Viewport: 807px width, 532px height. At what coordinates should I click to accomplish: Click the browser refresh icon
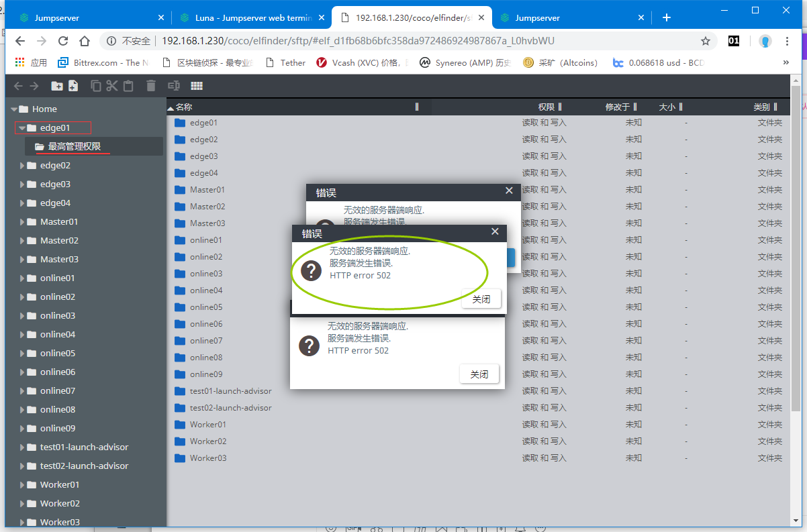pyautogui.click(x=63, y=41)
